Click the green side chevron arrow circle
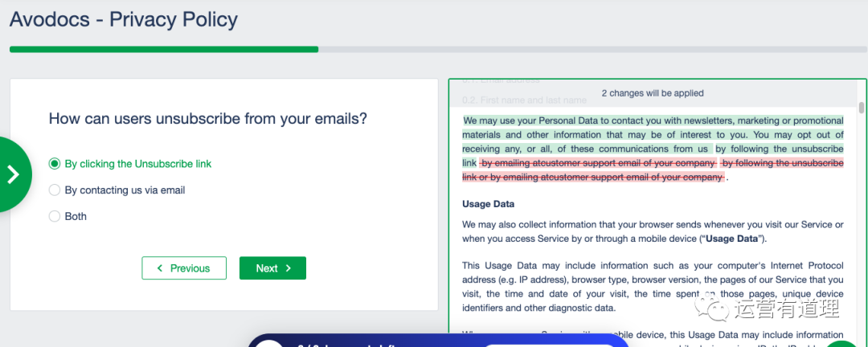This screenshot has width=868, height=347. tap(13, 174)
